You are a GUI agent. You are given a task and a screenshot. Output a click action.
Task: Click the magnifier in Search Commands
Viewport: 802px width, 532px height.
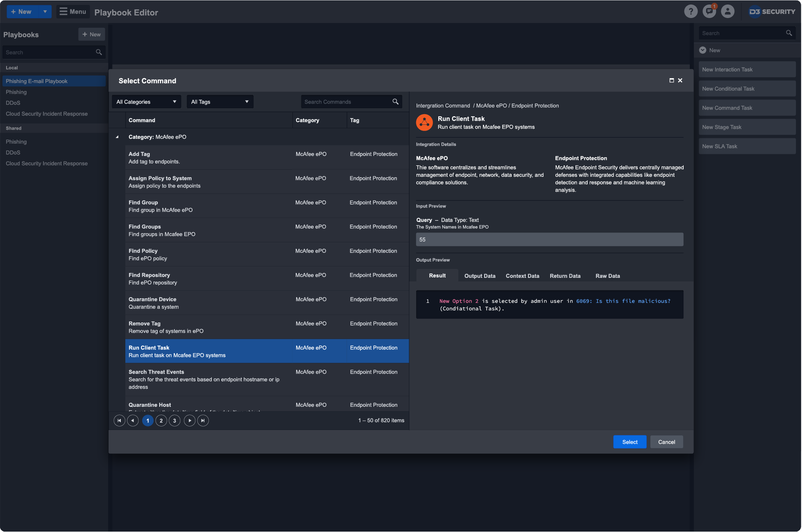click(x=395, y=101)
